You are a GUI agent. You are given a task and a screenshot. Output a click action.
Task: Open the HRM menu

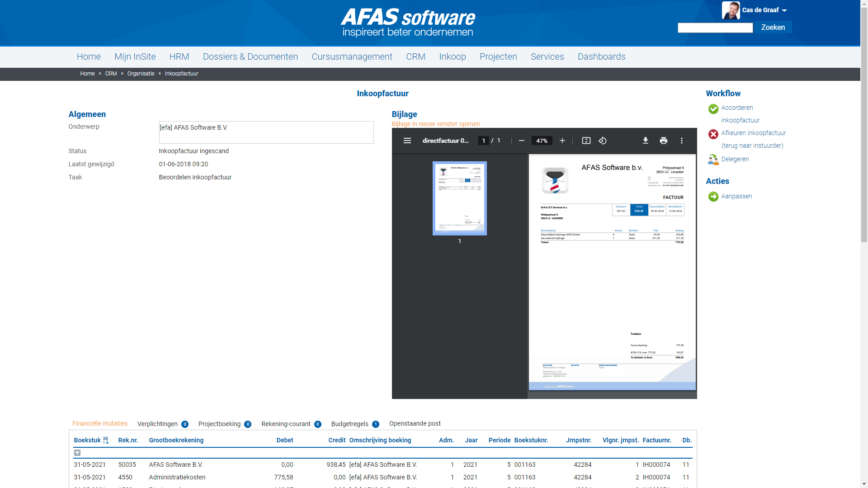point(179,56)
